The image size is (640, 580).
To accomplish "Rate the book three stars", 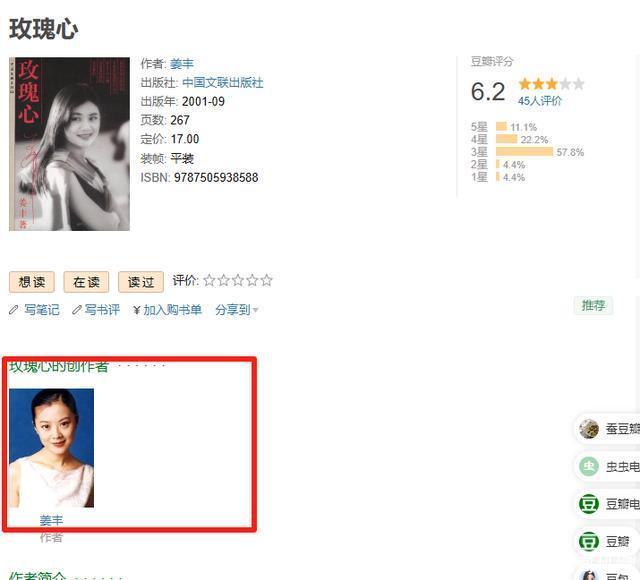I will coord(238,280).
